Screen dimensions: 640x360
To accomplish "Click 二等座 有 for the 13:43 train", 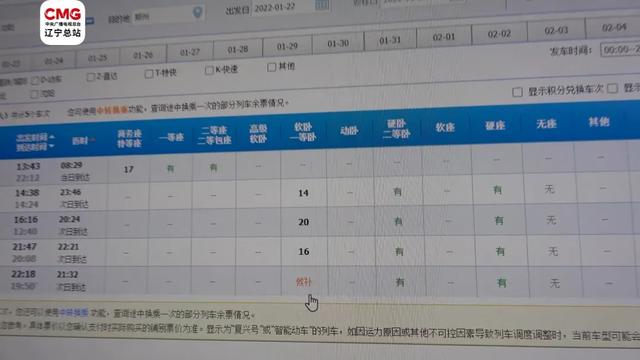I will point(213,167).
